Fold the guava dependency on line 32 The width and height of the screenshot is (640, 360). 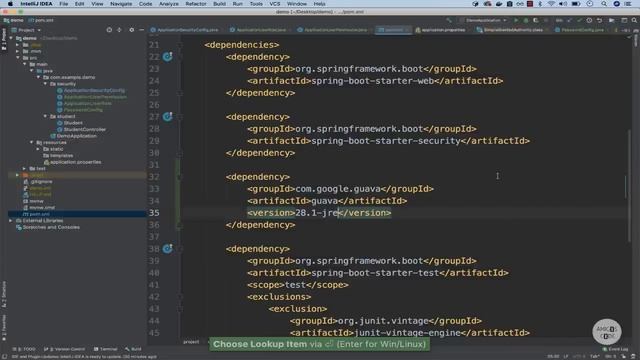(180, 177)
